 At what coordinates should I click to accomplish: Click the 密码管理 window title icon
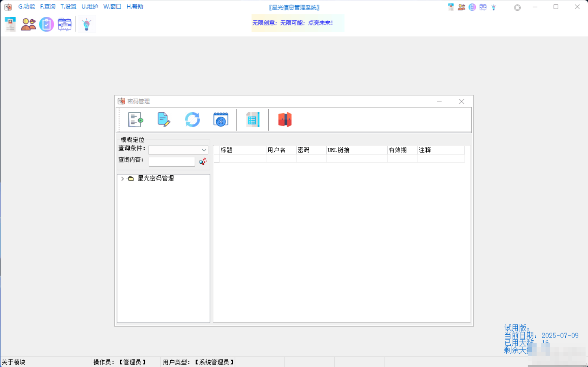tap(122, 101)
